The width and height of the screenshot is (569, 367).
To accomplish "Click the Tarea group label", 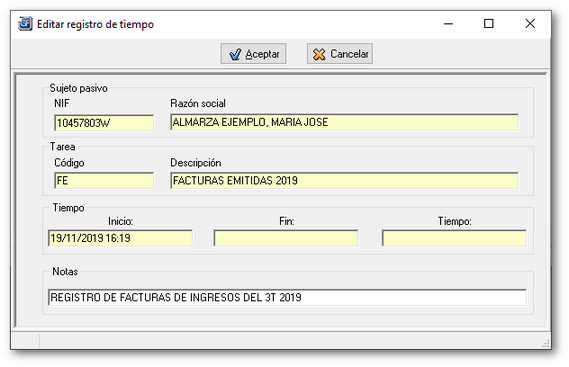I will [63, 147].
